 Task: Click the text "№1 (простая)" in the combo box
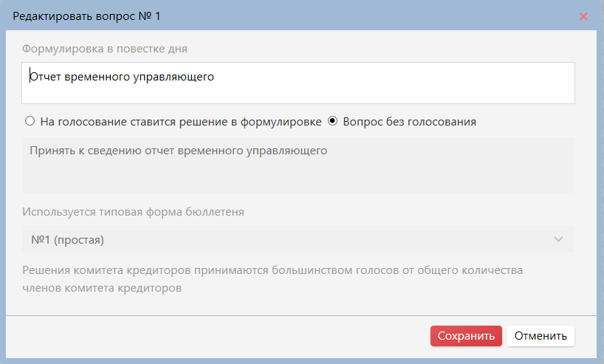pyautogui.click(x=68, y=239)
